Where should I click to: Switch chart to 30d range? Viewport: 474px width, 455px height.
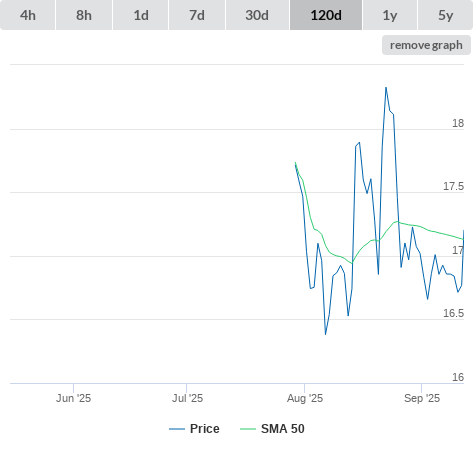(257, 15)
